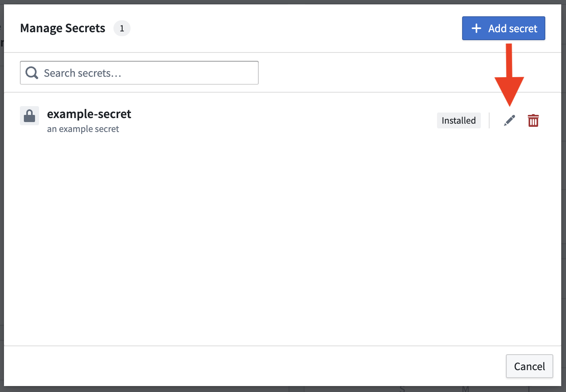566x392 pixels.
Task: Click the secrets count badge showing 1
Action: coord(122,28)
